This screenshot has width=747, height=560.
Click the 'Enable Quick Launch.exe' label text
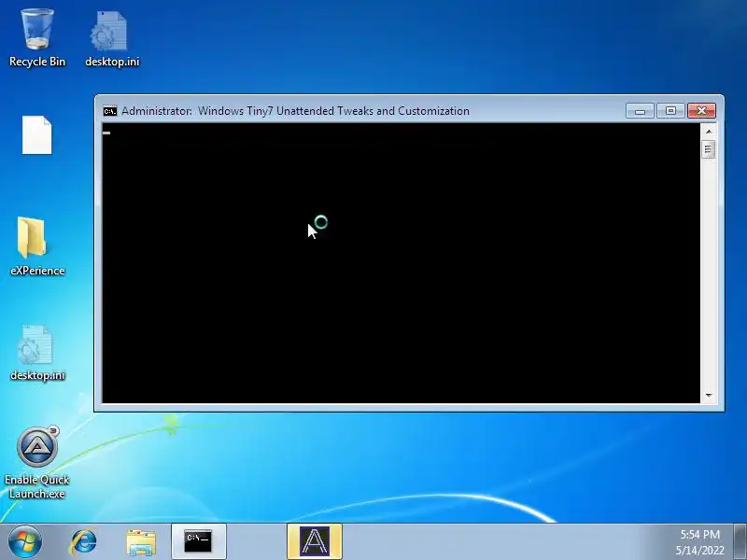[x=37, y=486]
